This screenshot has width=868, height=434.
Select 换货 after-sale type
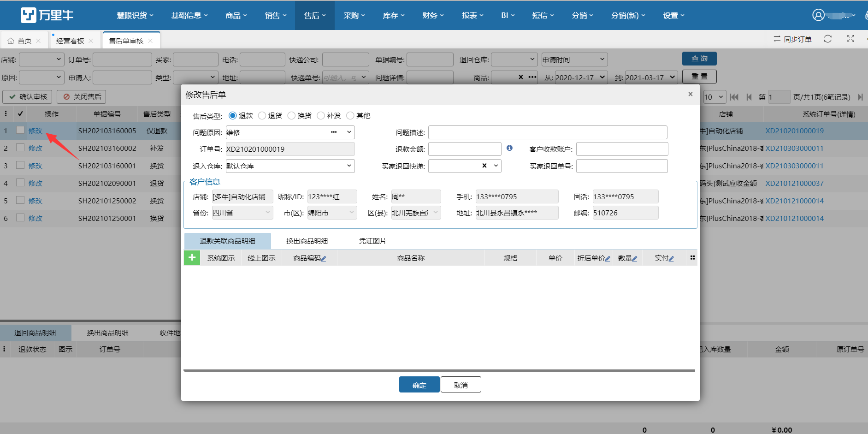click(291, 115)
